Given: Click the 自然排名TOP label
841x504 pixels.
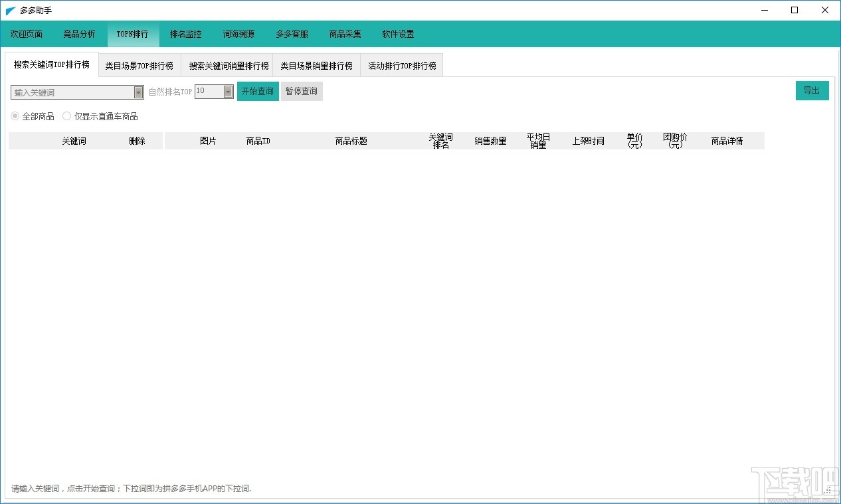Looking at the screenshot, I should pos(170,92).
